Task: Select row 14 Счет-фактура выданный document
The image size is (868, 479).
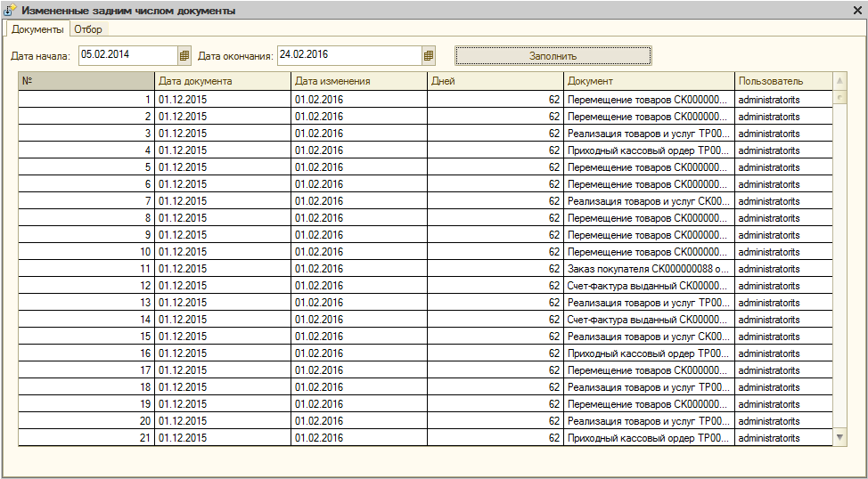Action: (x=649, y=320)
